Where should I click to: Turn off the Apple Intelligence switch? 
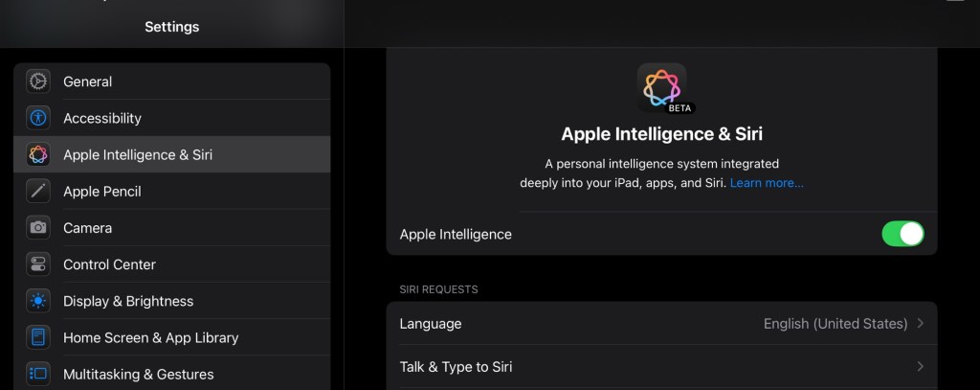click(902, 234)
